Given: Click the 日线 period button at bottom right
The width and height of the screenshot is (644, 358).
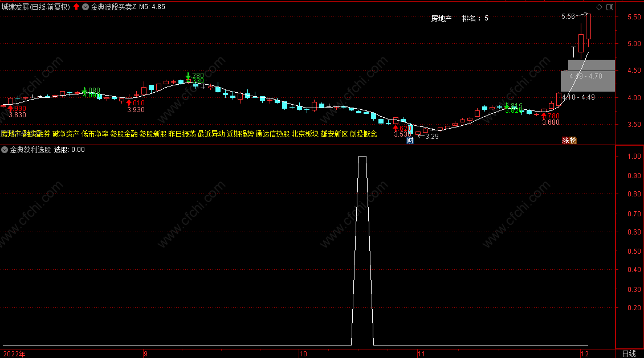Looking at the screenshot, I should tap(629, 353).
